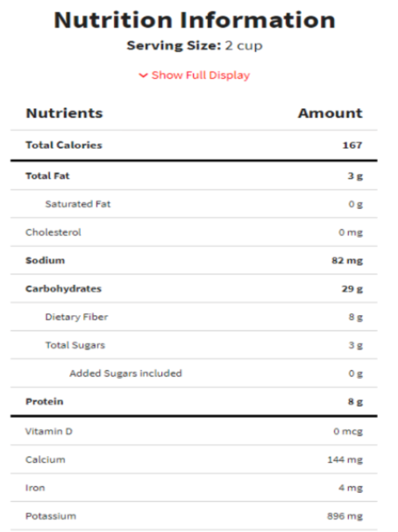Select the Protein row label

[45, 402]
